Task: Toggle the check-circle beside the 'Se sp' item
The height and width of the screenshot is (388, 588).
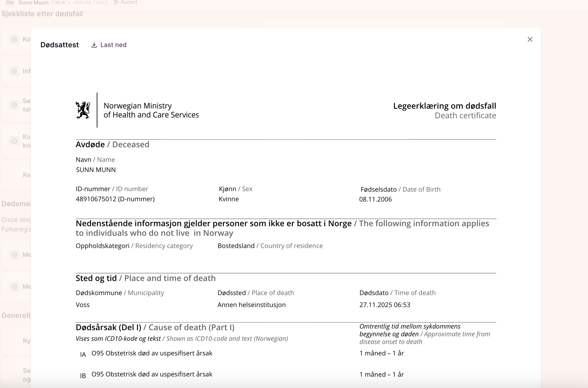Action: [14, 105]
